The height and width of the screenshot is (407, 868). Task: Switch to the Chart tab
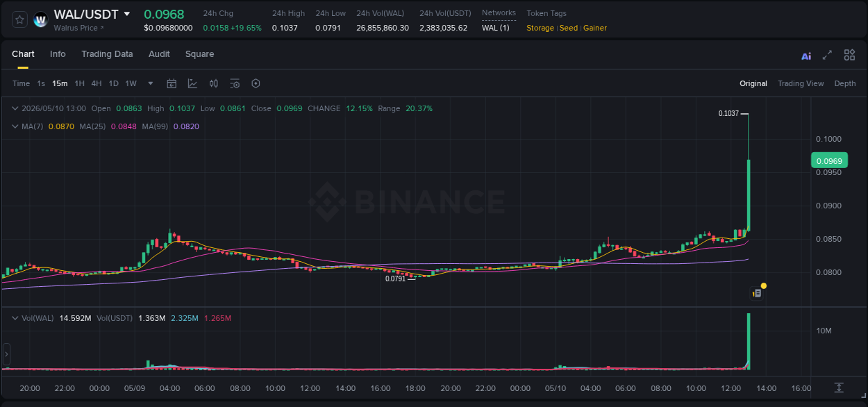(23, 54)
